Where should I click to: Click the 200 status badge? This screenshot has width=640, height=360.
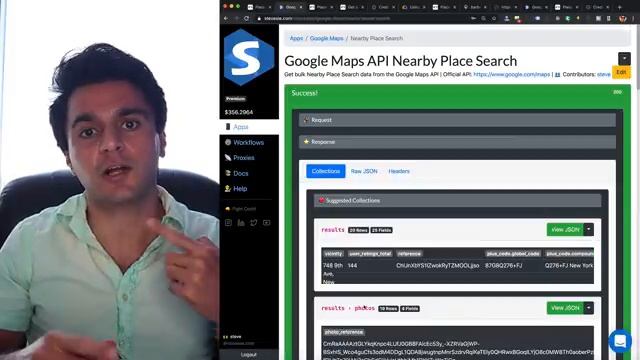[x=618, y=92]
